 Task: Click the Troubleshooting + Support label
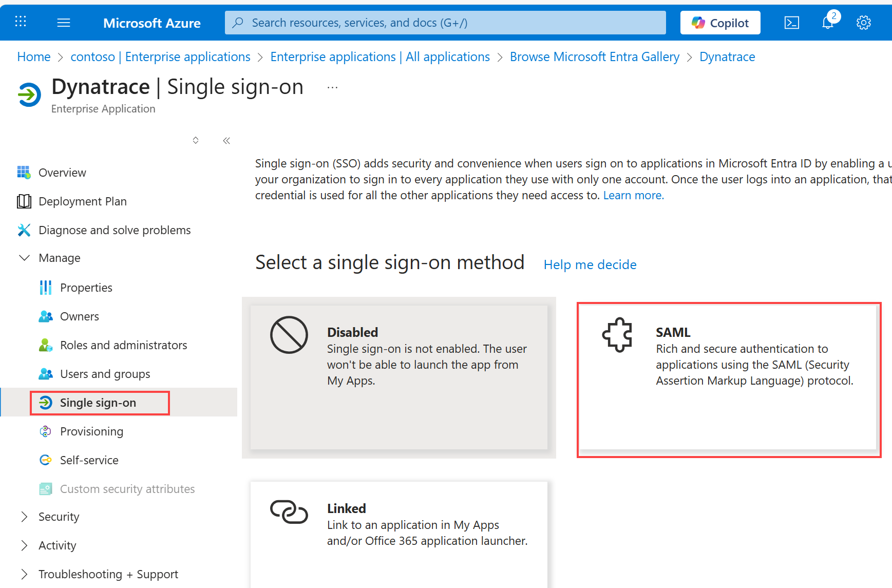point(108,574)
